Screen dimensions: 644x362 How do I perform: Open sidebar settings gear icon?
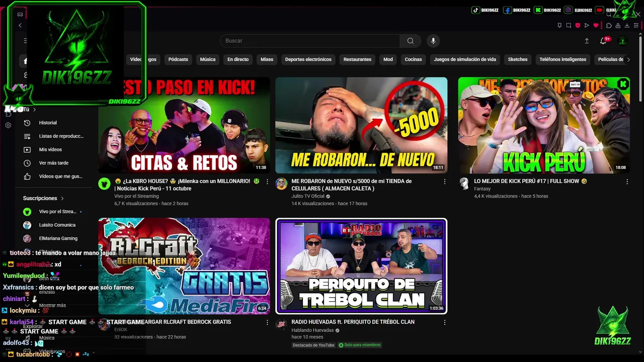8,125
